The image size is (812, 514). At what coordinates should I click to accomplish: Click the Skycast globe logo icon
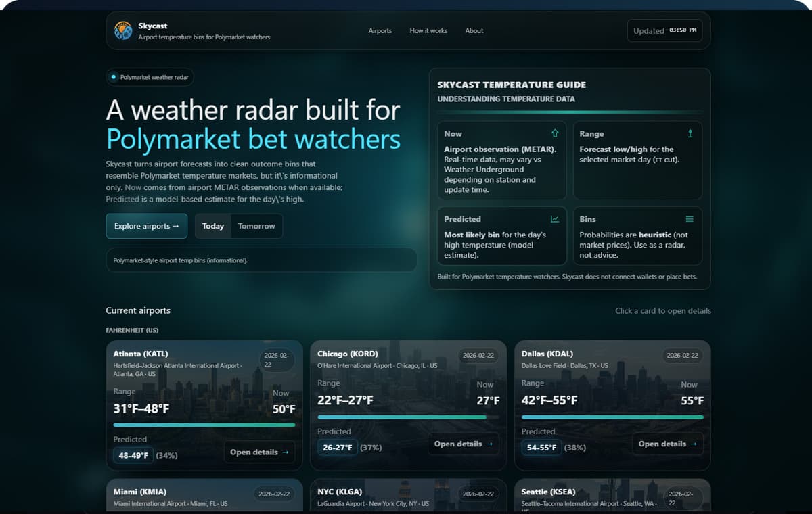[123, 29]
